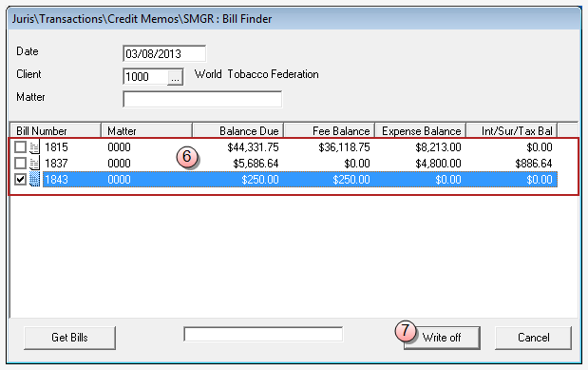
Task: Select bill number 1815 text
Action: tap(56, 147)
